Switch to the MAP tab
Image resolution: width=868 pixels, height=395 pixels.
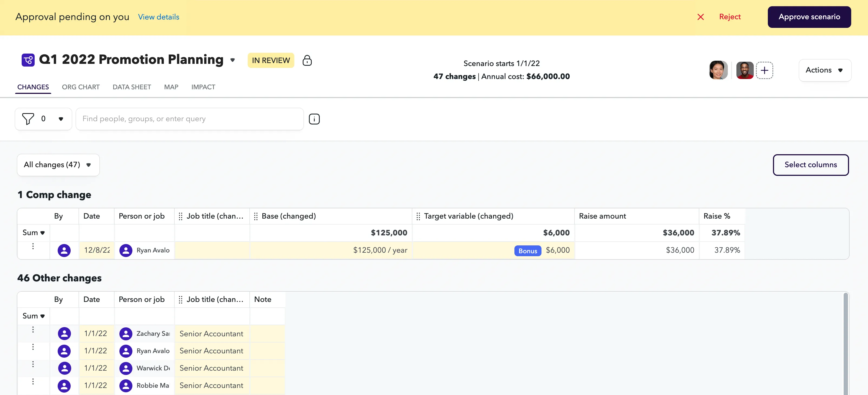[x=171, y=87]
